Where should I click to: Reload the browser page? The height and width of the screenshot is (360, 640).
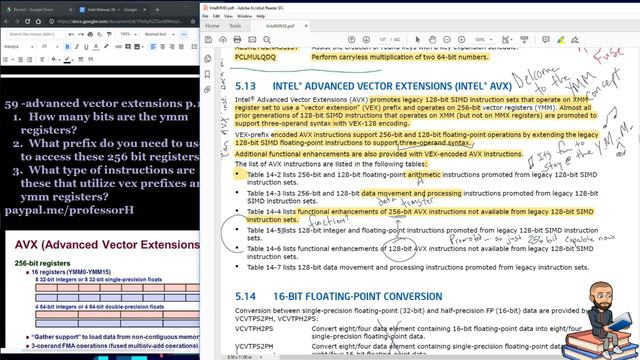click(x=27, y=21)
